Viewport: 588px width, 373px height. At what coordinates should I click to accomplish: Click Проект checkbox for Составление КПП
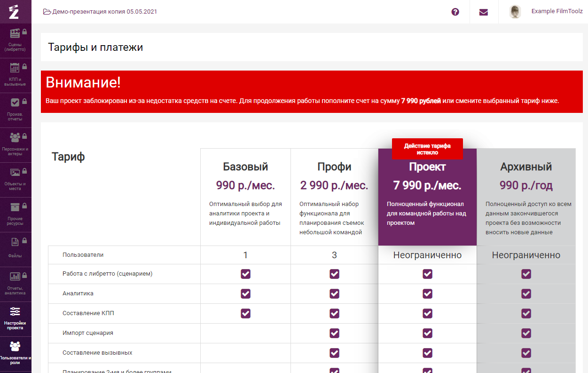[427, 313]
